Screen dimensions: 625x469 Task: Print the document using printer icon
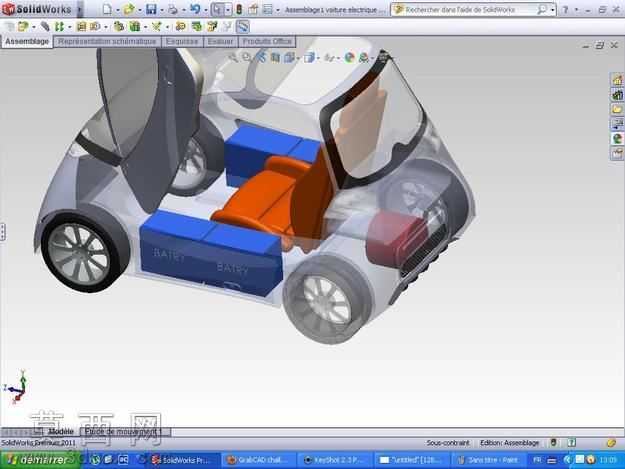(173, 9)
